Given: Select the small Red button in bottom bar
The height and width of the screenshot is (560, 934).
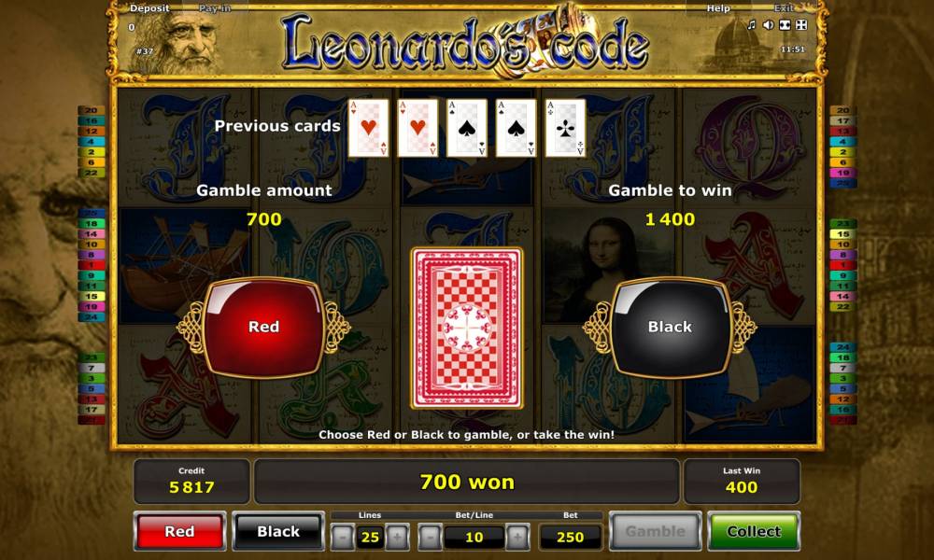Looking at the screenshot, I should click(179, 531).
